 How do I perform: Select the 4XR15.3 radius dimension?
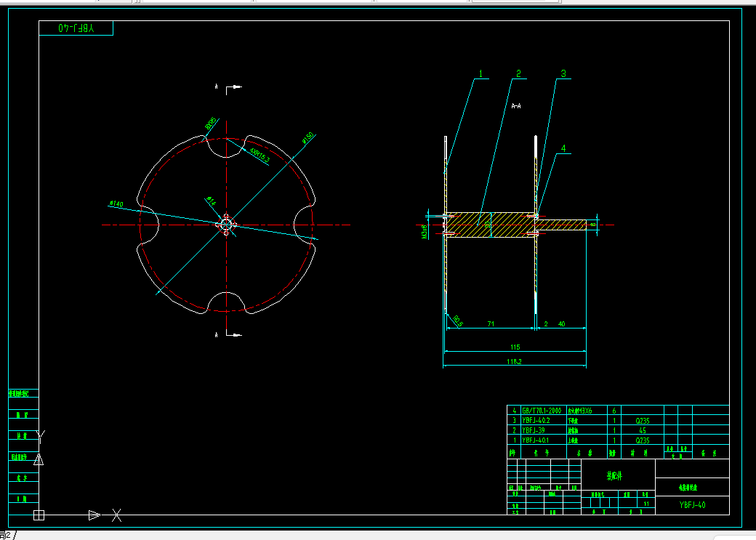260,156
